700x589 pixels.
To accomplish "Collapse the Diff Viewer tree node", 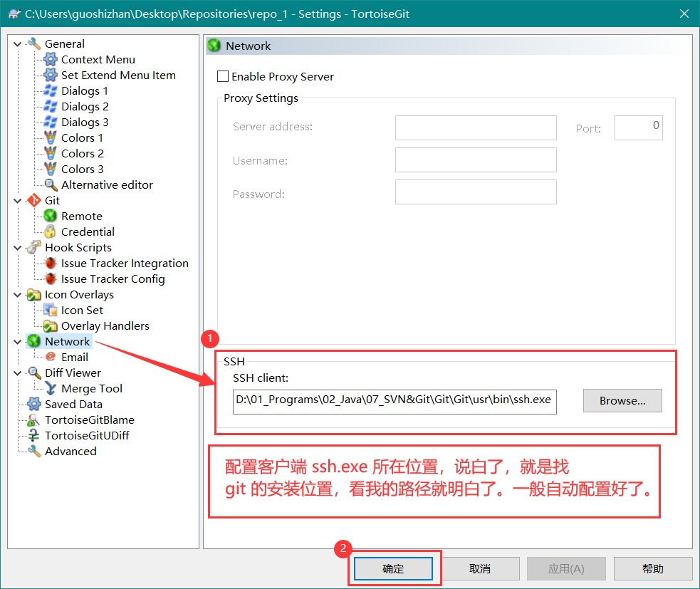I will 18,373.
